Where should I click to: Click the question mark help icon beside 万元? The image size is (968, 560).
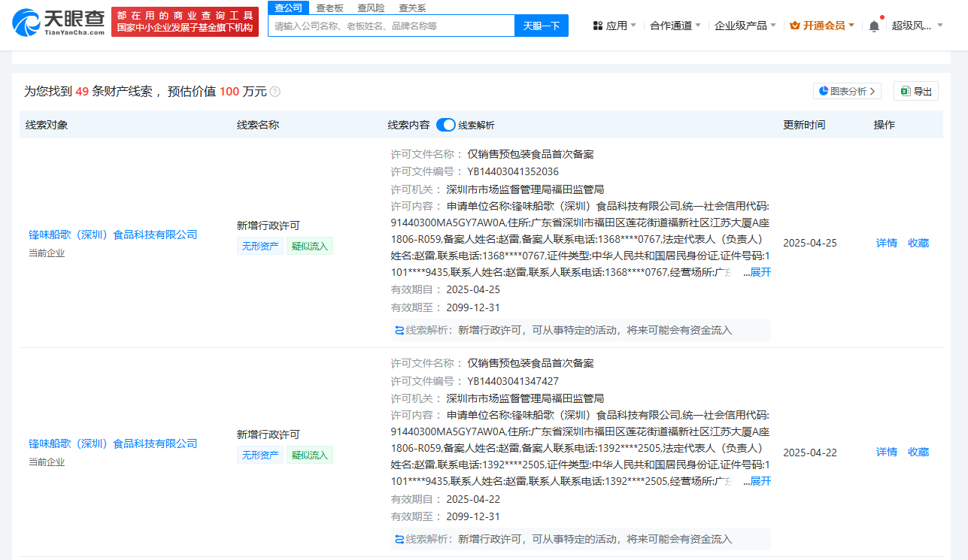(275, 92)
